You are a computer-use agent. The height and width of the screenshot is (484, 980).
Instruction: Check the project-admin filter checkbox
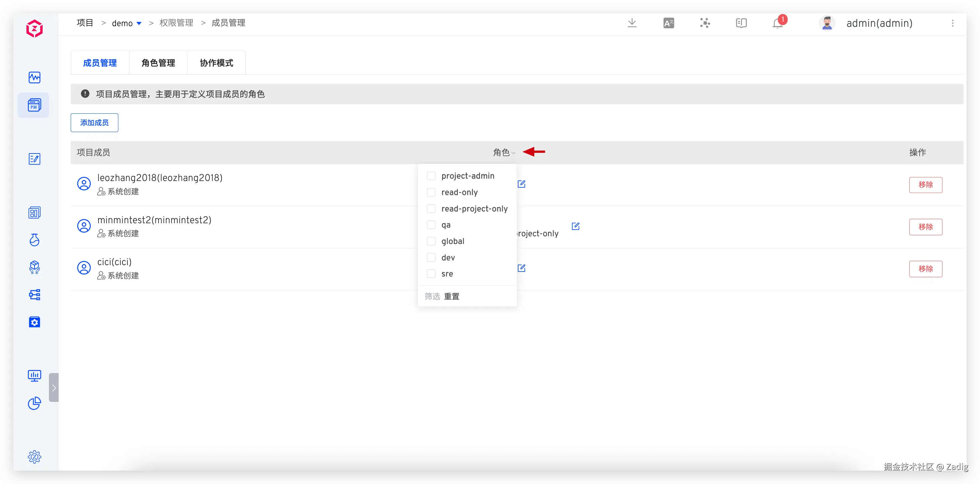(431, 176)
